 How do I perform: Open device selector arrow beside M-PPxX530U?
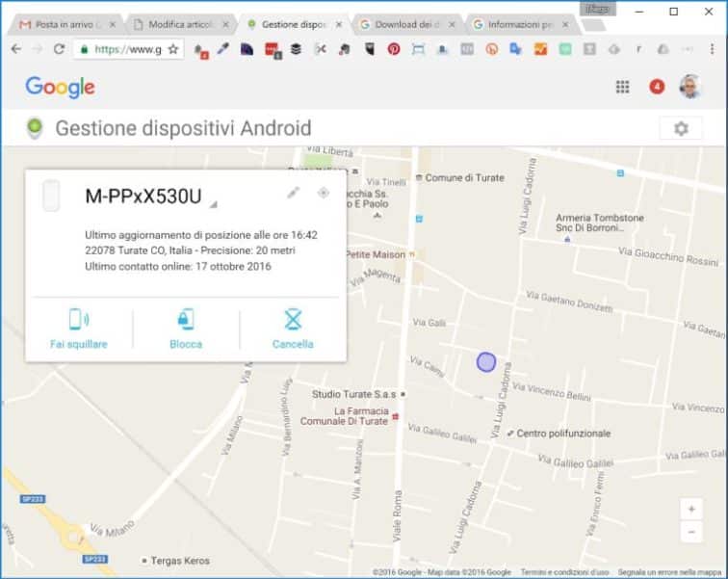(213, 204)
